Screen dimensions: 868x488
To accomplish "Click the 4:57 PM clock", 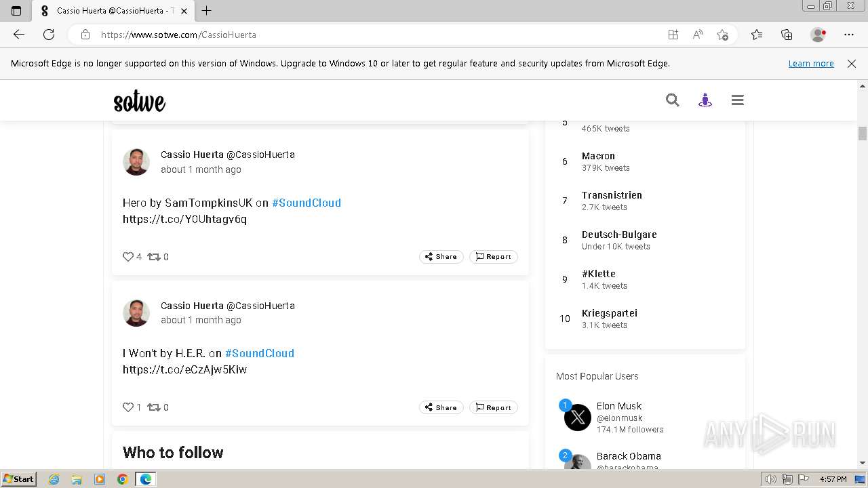I will tap(833, 479).
